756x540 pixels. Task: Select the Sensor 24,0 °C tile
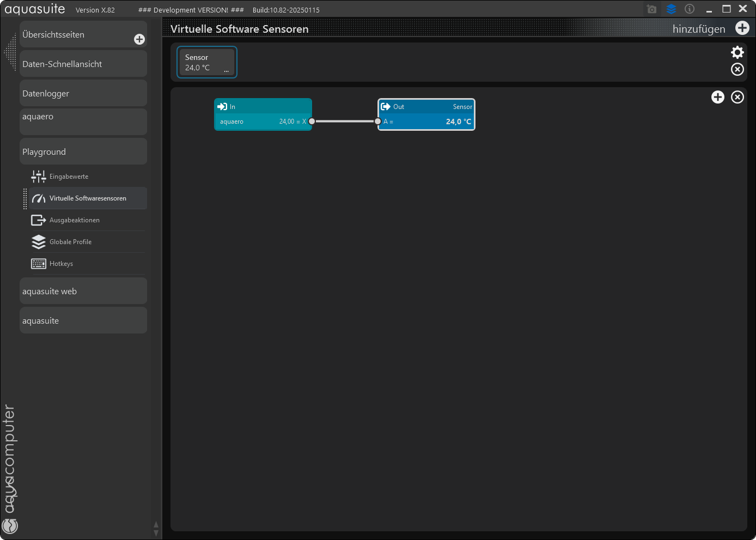pyautogui.click(x=206, y=62)
